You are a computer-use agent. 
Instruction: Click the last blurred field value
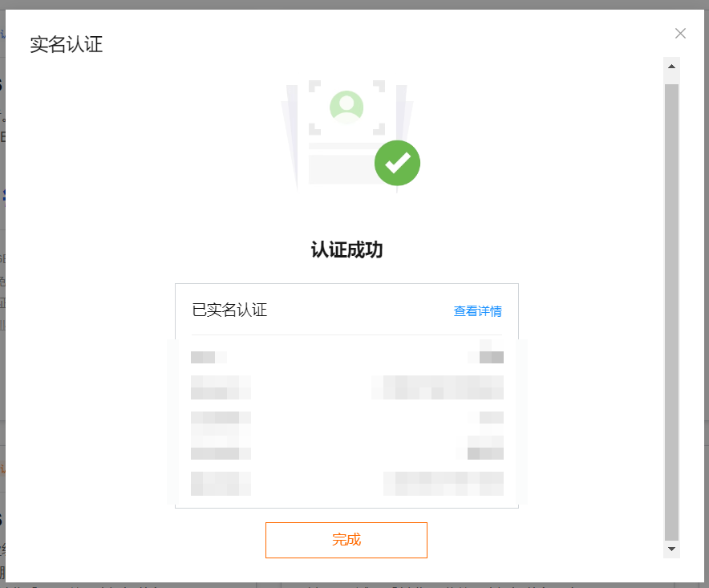tap(444, 484)
